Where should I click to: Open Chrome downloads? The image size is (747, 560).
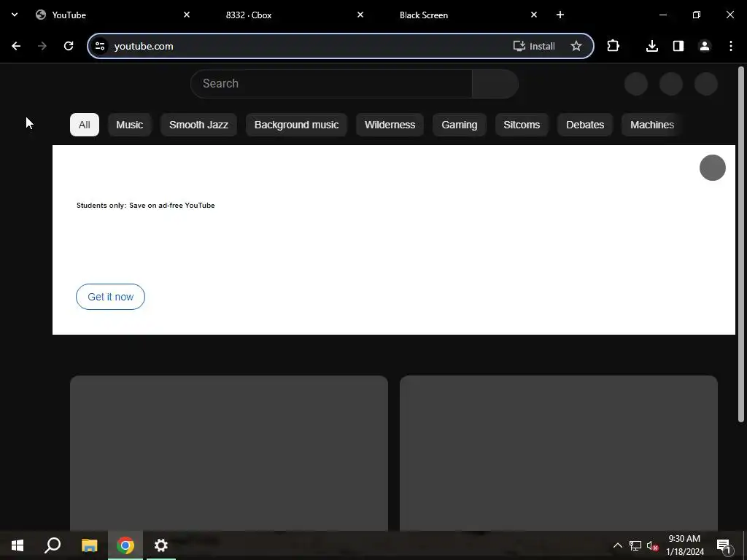pos(652,46)
